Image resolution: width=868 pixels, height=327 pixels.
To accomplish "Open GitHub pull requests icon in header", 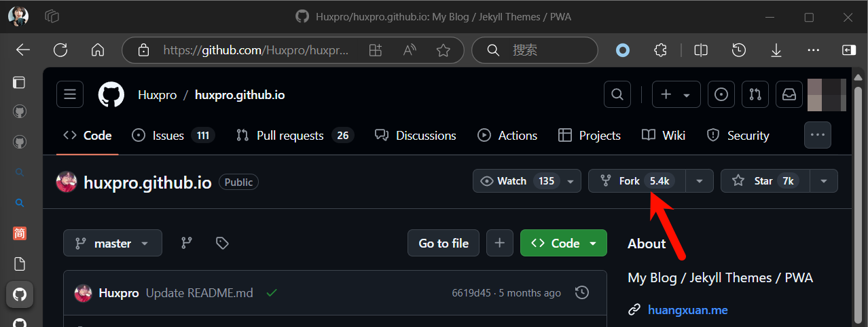I will (x=755, y=95).
